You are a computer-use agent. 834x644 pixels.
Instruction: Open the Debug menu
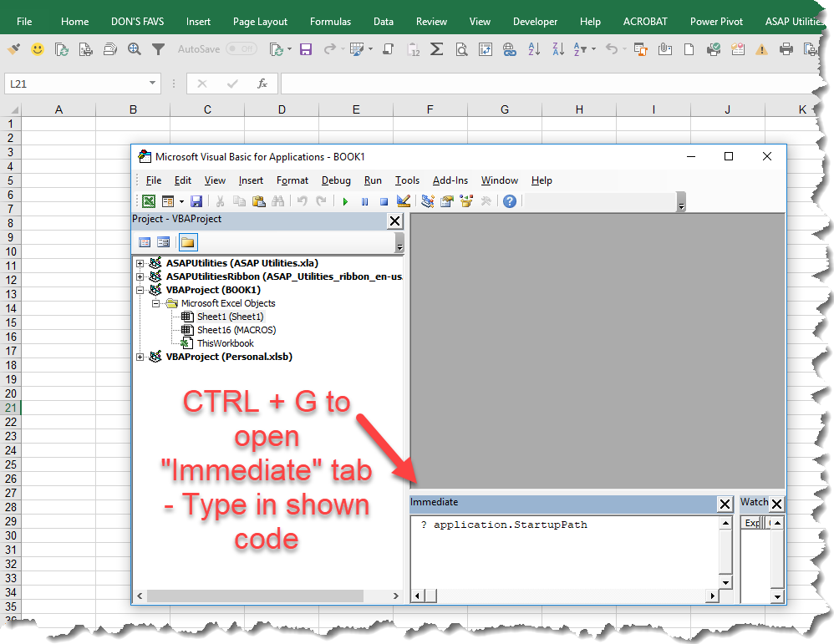[336, 180]
